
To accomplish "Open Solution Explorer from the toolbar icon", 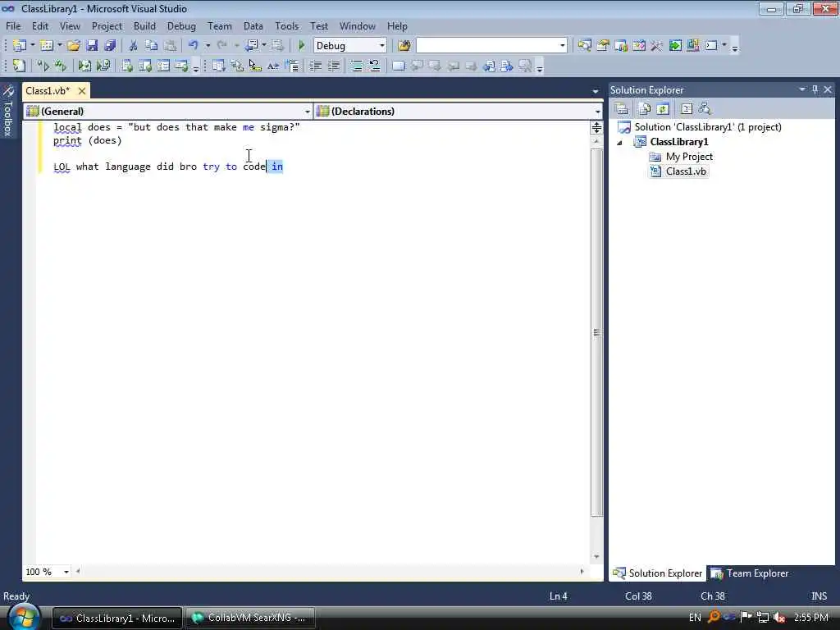I will (x=584, y=46).
